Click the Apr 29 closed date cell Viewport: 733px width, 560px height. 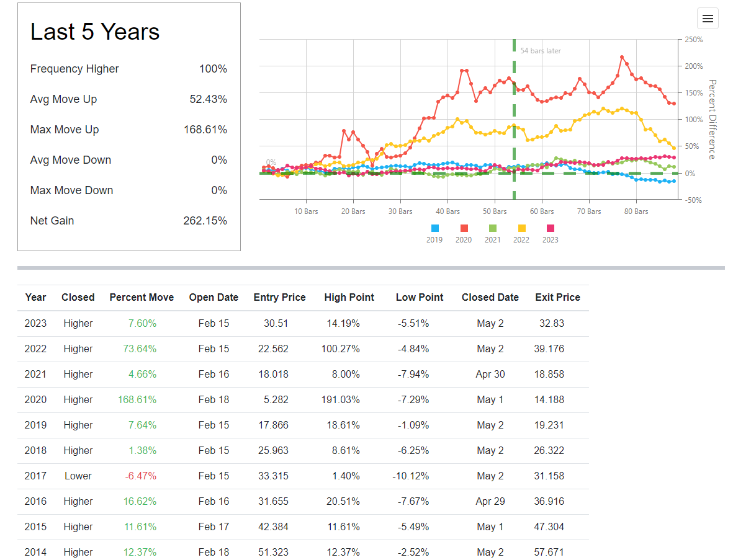[x=490, y=501]
